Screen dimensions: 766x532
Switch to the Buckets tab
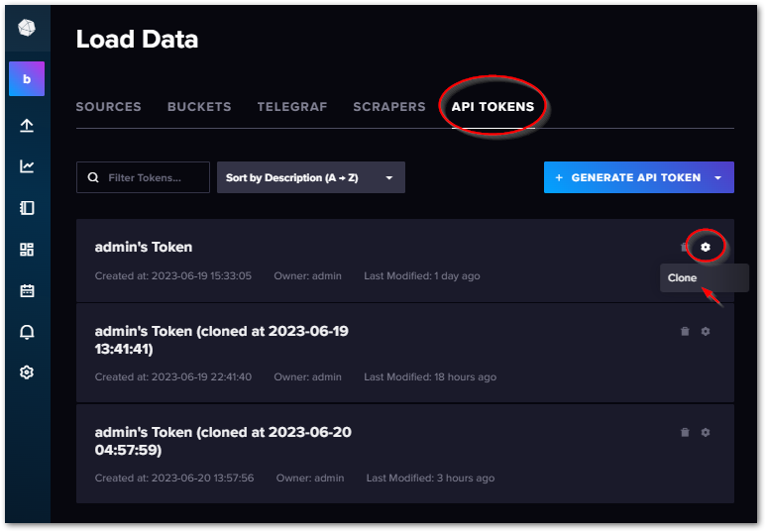(199, 106)
